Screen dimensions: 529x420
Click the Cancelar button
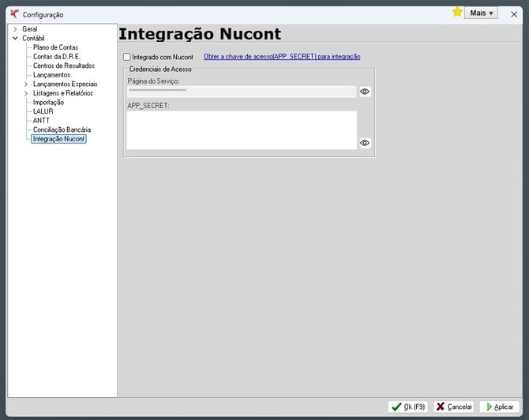point(454,407)
